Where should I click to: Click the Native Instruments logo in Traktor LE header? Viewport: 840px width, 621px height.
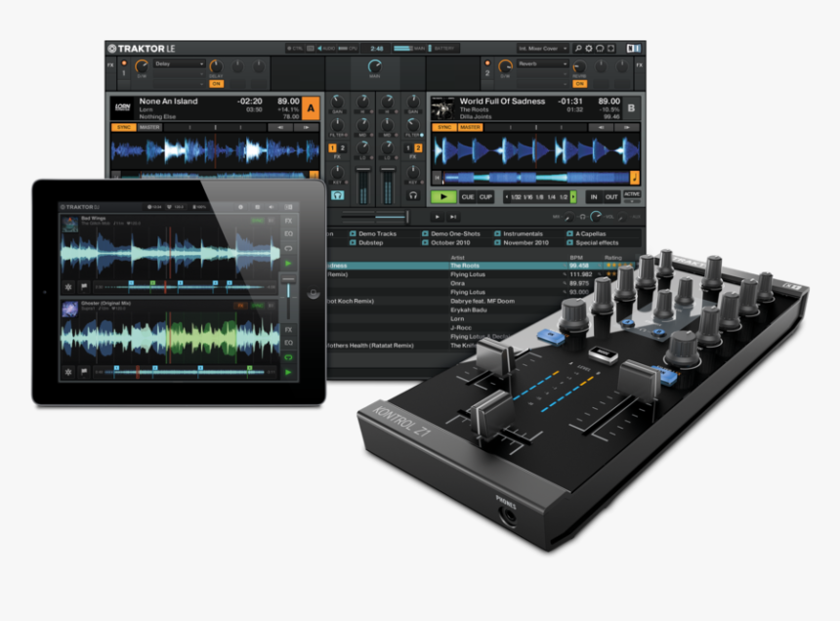[x=634, y=48]
